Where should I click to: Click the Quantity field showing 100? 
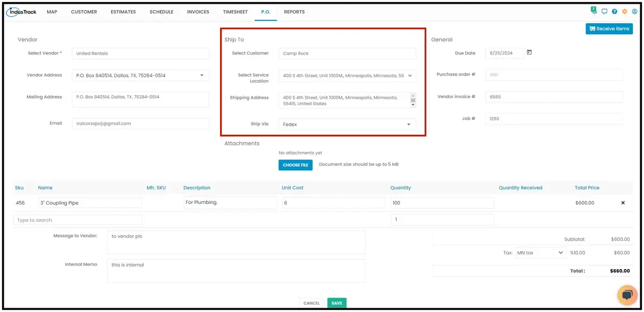click(442, 203)
